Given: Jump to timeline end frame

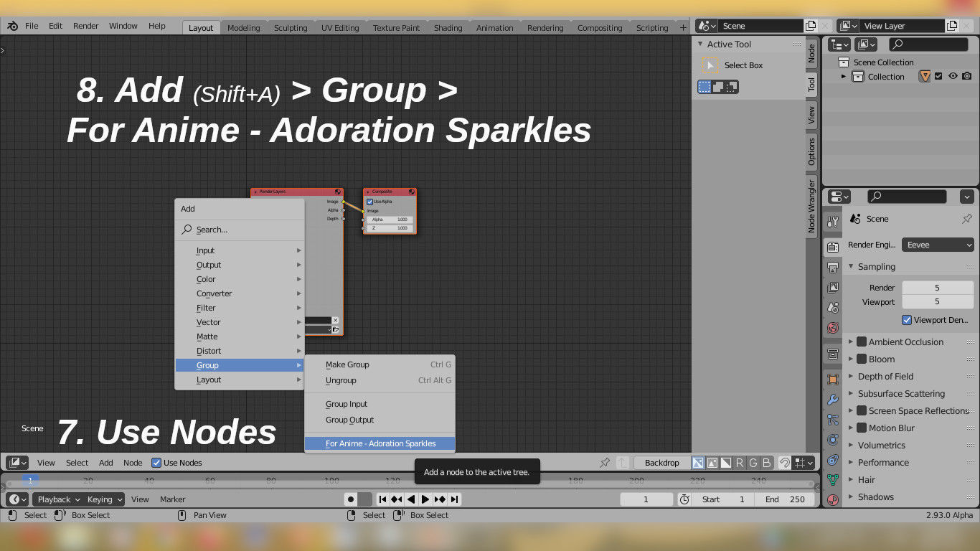Looking at the screenshot, I should (454, 499).
